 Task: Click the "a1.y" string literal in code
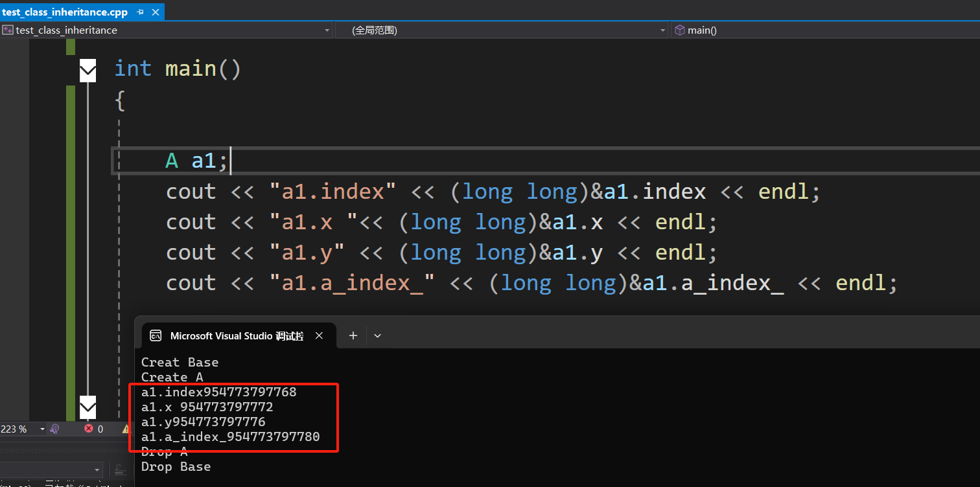click(x=307, y=253)
